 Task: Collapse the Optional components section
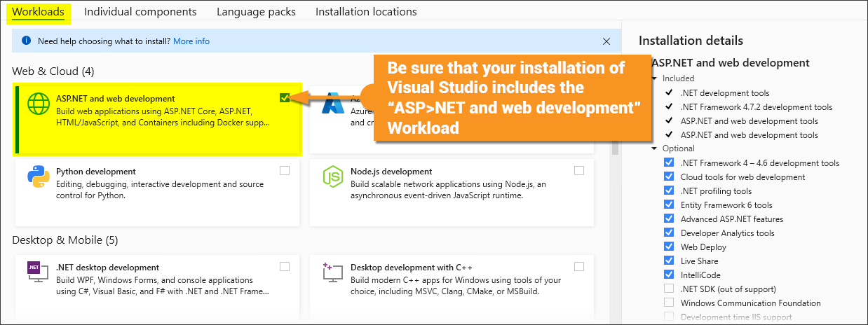click(654, 148)
